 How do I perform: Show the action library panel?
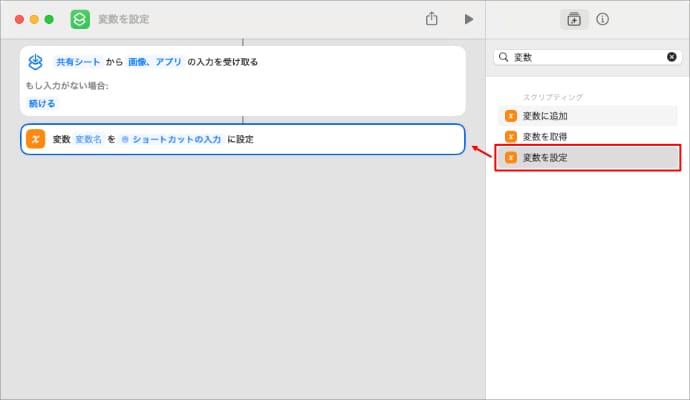point(574,19)
